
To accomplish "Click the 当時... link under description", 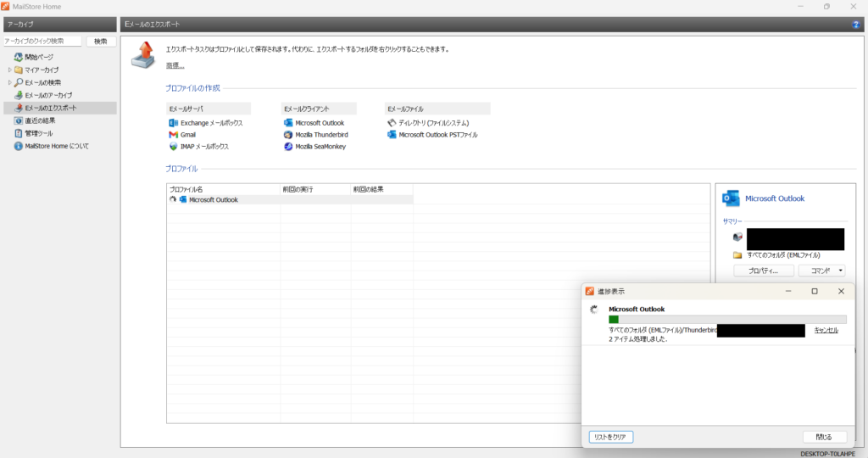I will 175,65.
